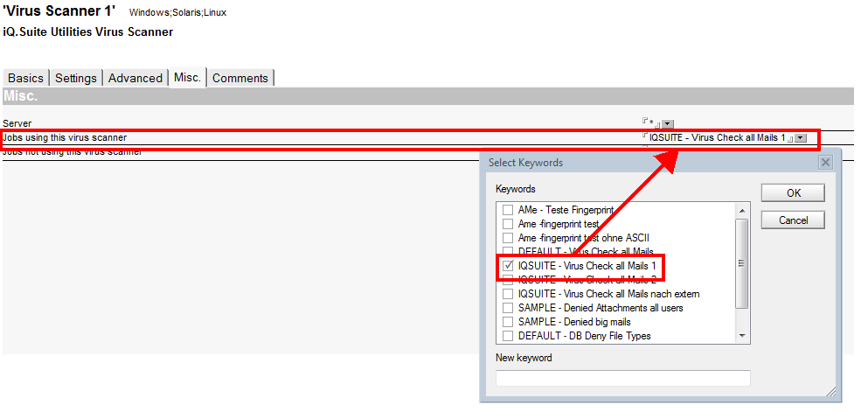Select the Comments tab

click(x=240, y=78)
